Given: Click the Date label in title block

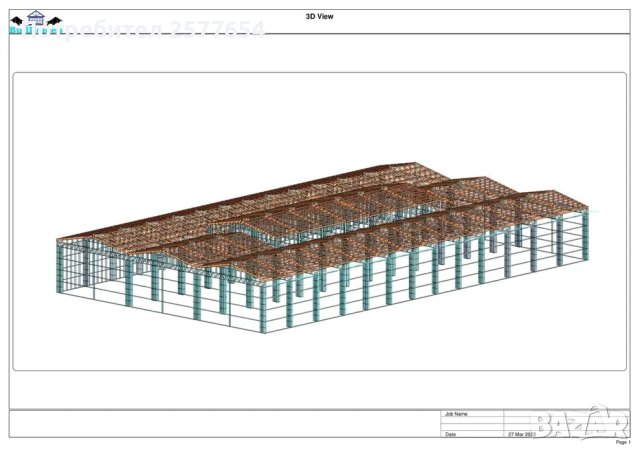Looking at the screenshot, I should (x=450, y=435).
